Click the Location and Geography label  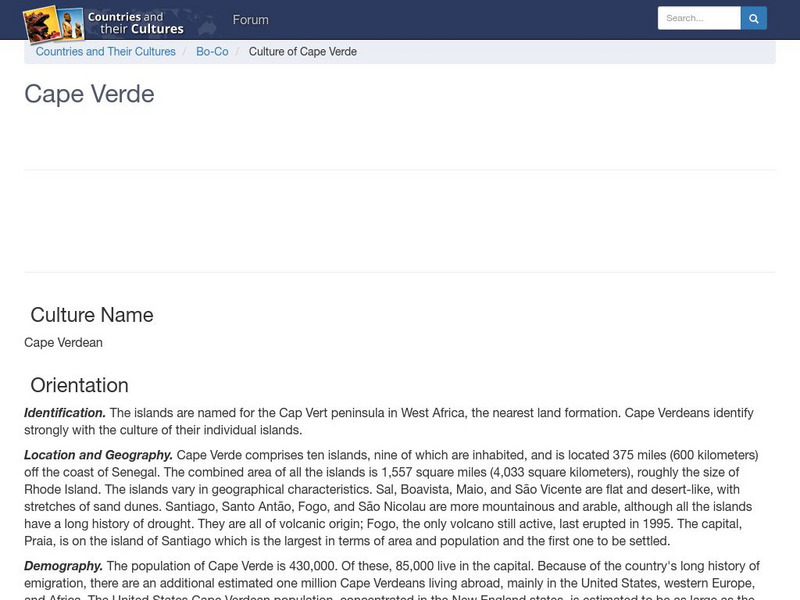pos(98,455)
